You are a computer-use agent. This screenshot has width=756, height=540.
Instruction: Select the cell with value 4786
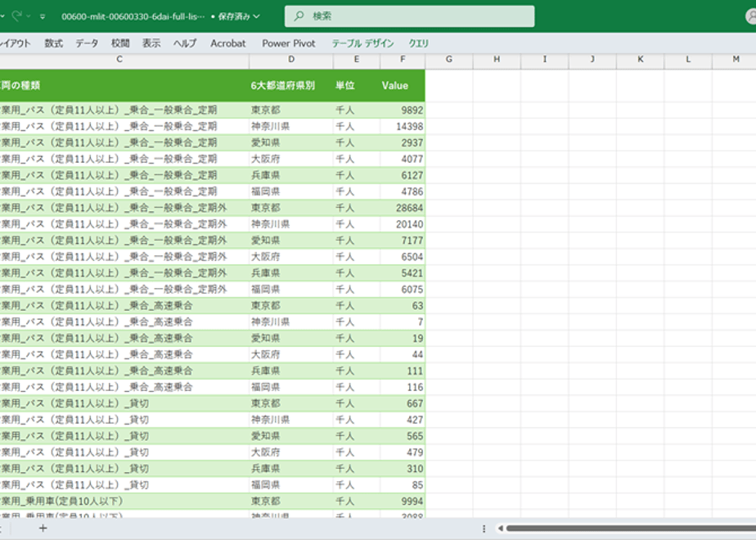403,191
